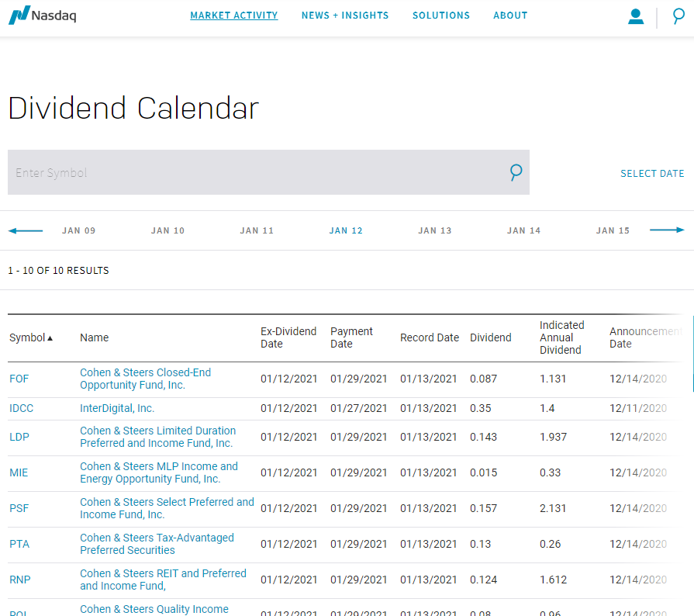Image resolution: width=694 pixels, height=616 pixels.
Task: Select the JAN 13 date tab
Action: [435, 230]
